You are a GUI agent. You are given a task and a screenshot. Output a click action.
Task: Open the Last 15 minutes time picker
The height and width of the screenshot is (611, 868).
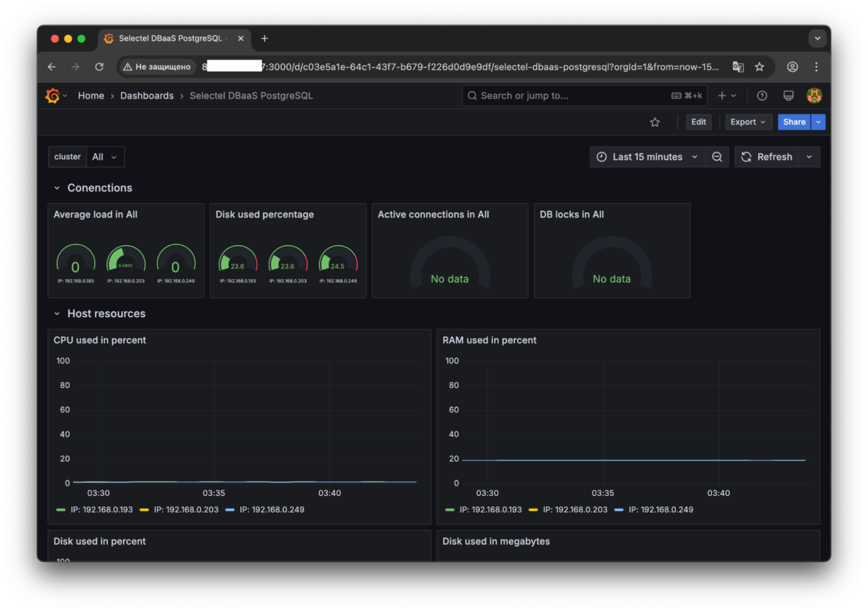point(647,157)
